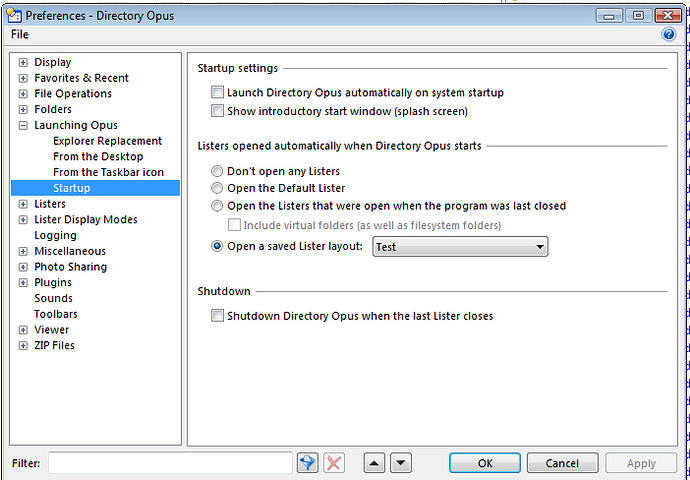Screen dimensions: 690x480
Task: Click into the Filter text field
Action: pos(170,463)
